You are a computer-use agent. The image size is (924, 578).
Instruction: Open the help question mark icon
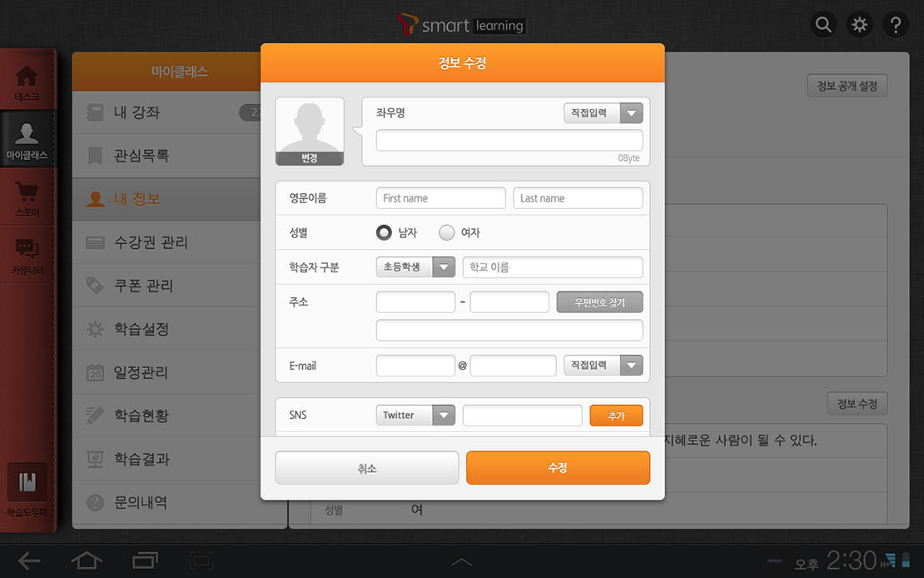click(896, 25)
